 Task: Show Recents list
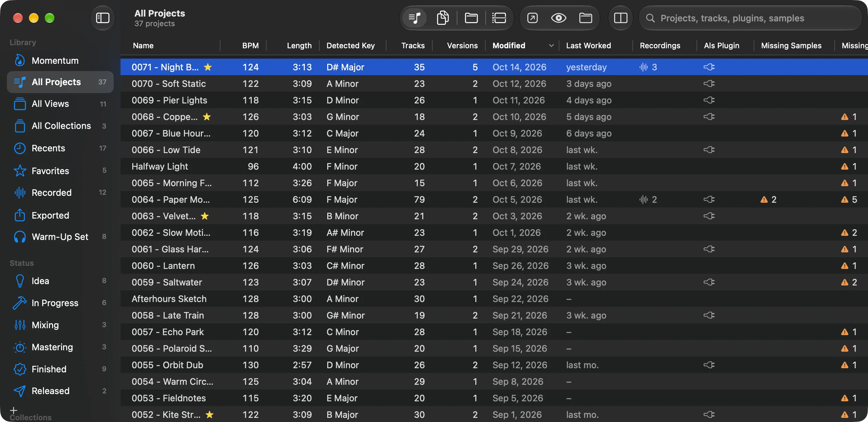pyautogui.click(x=60, y=148)
